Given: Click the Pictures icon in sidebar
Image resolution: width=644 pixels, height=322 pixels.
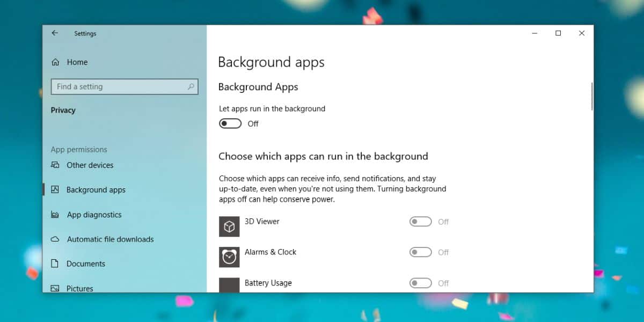Looking at the screenshot, I should (x=55, y=289).
